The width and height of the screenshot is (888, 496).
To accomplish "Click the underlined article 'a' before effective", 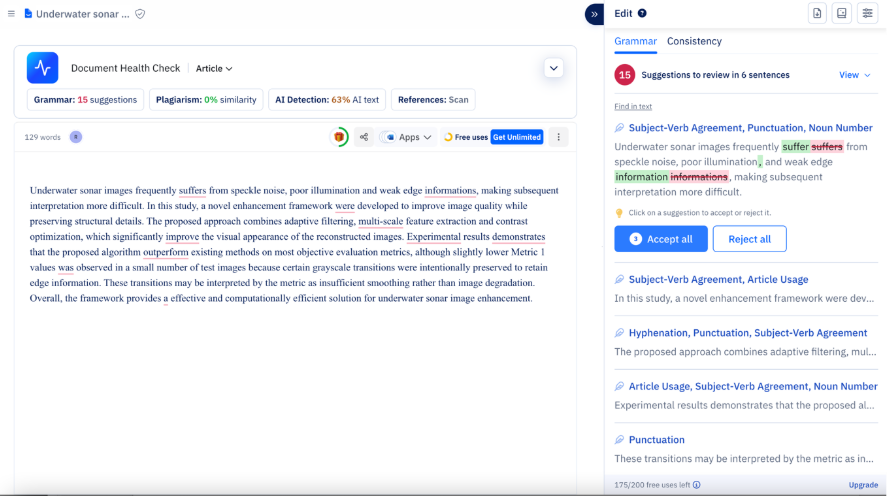I will point(166,298).
